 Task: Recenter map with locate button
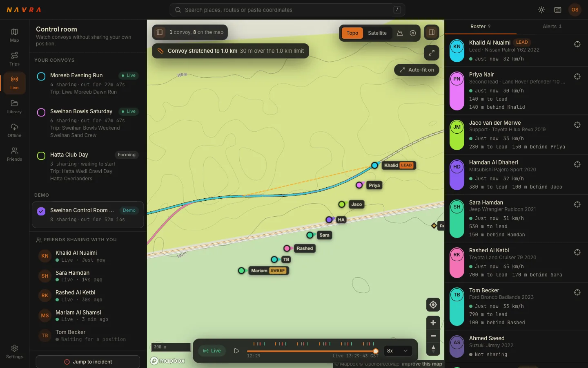433,305
